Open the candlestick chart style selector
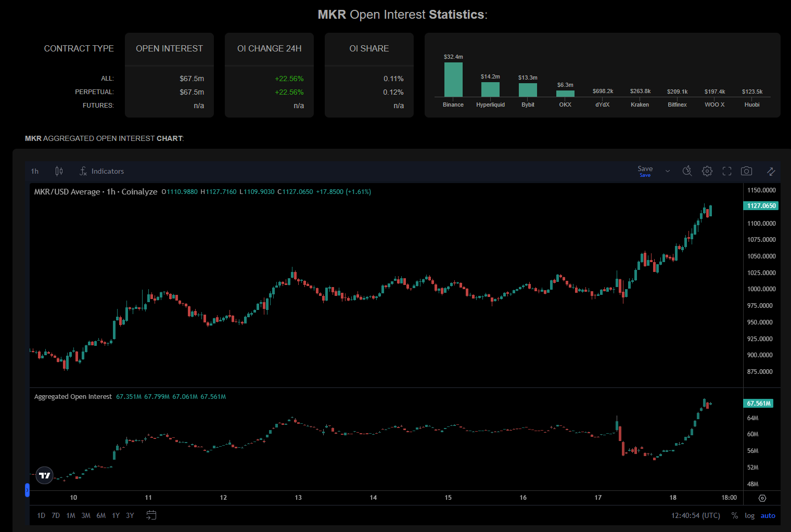Viewport: 791px width, 532px height. 59,171
